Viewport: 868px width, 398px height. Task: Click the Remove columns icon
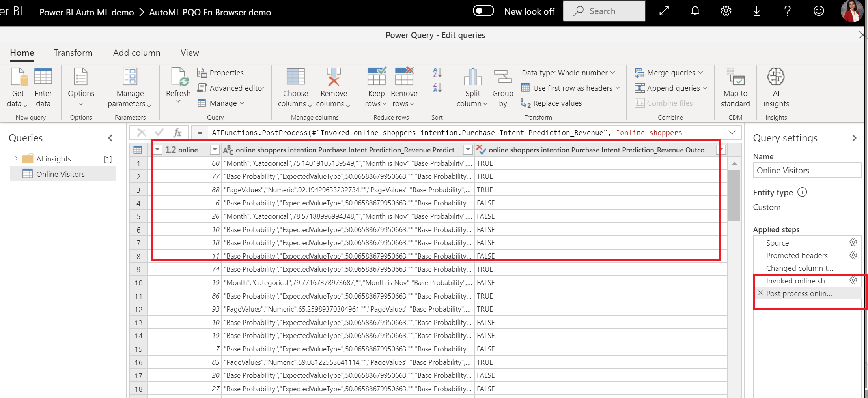tap(334, 77)
